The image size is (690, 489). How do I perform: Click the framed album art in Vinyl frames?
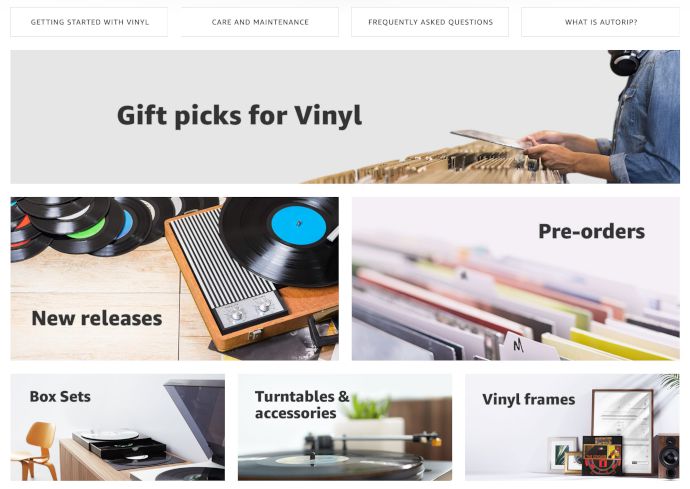602,456
